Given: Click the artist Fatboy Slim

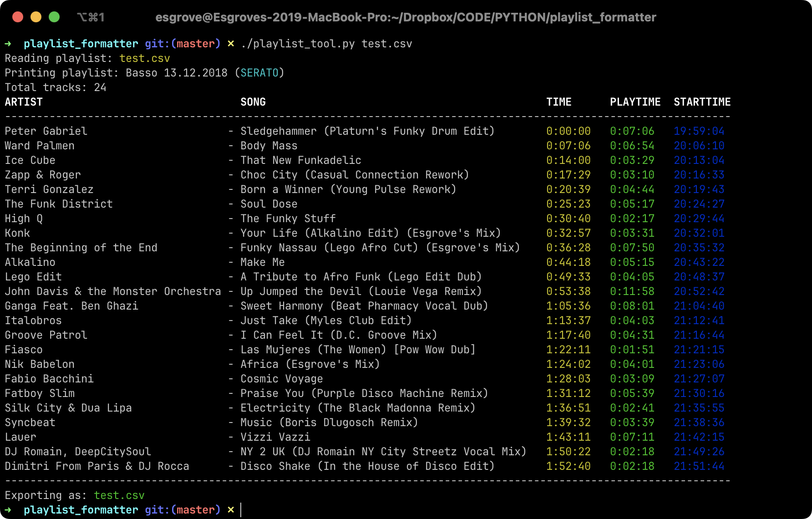Looking at the screenshot, I should coord(40,393).
